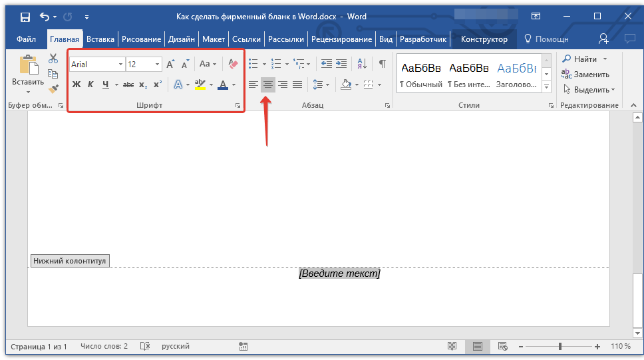Click the Format Painter brush icon
Screen dimensions: 644x360
(53, 88)
